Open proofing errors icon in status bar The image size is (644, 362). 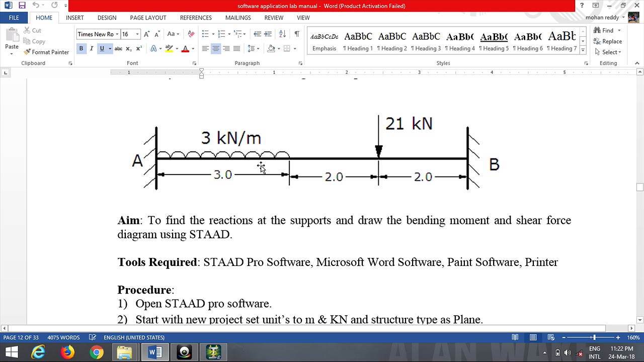(x=93, y=337)
